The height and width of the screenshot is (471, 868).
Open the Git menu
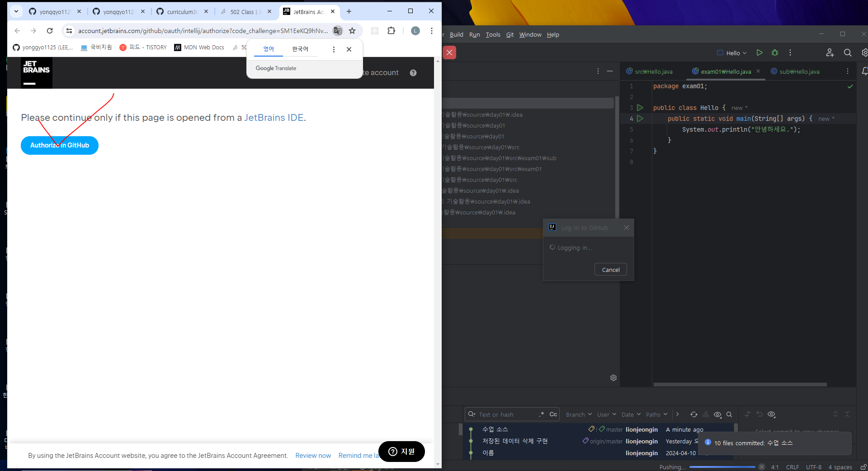510,34
